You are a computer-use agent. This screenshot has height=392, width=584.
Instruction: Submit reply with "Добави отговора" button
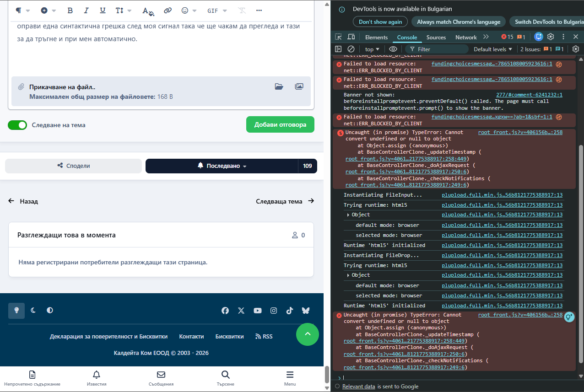[280, 124]
